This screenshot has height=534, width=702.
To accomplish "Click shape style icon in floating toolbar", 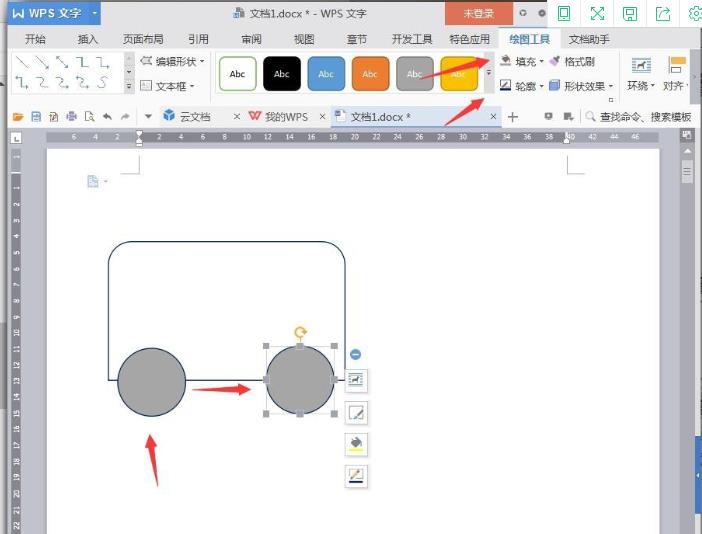I will point(356,413).
